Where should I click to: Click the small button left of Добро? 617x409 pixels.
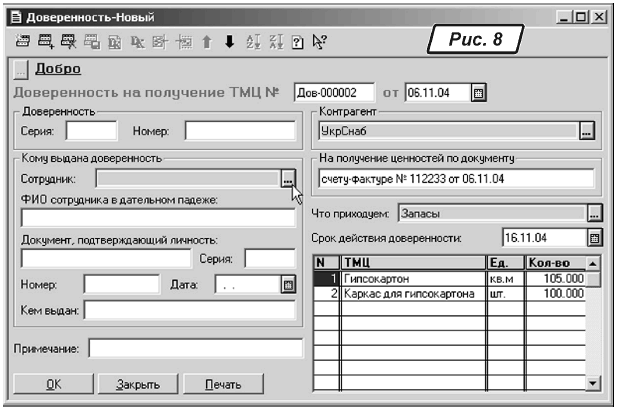[x=21, y=70]
